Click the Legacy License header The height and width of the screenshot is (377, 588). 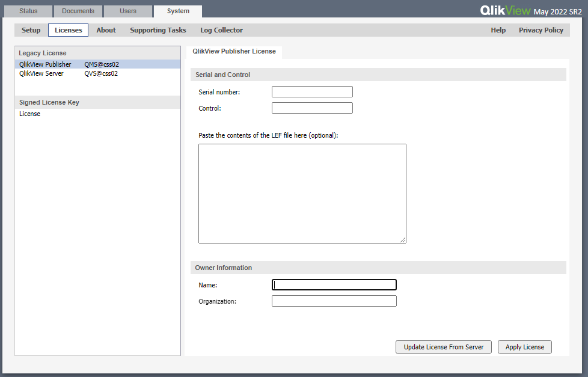pos(97,53)
